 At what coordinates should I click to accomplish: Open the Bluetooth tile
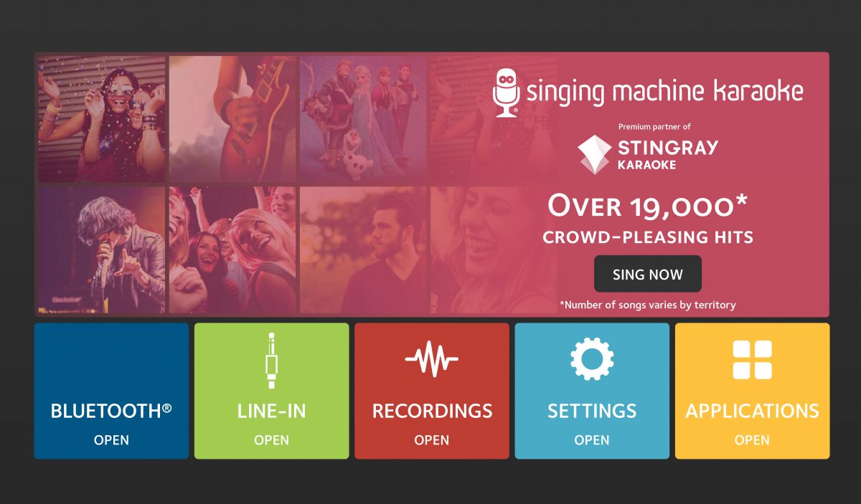tap(111, 391)
